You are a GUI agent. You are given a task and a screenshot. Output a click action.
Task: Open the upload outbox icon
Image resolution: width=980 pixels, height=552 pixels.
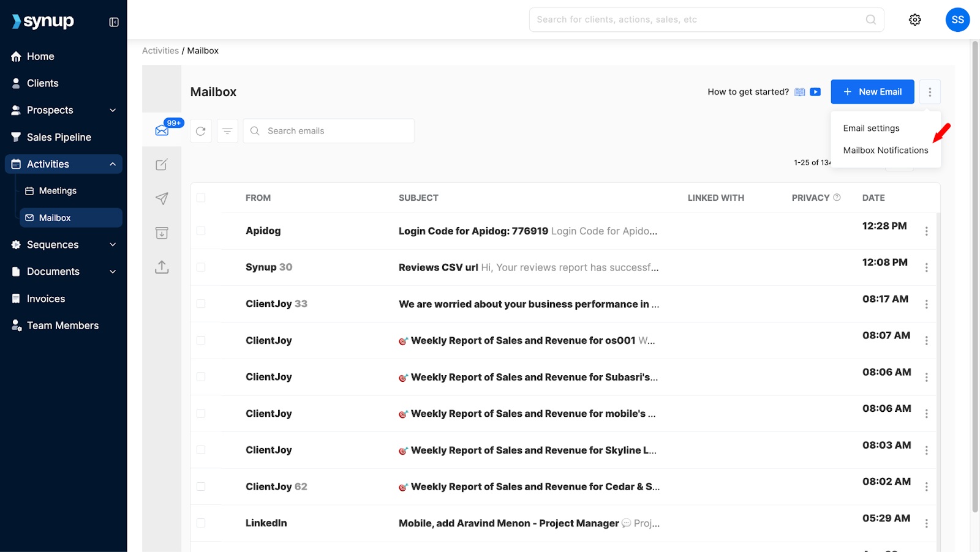162,267
